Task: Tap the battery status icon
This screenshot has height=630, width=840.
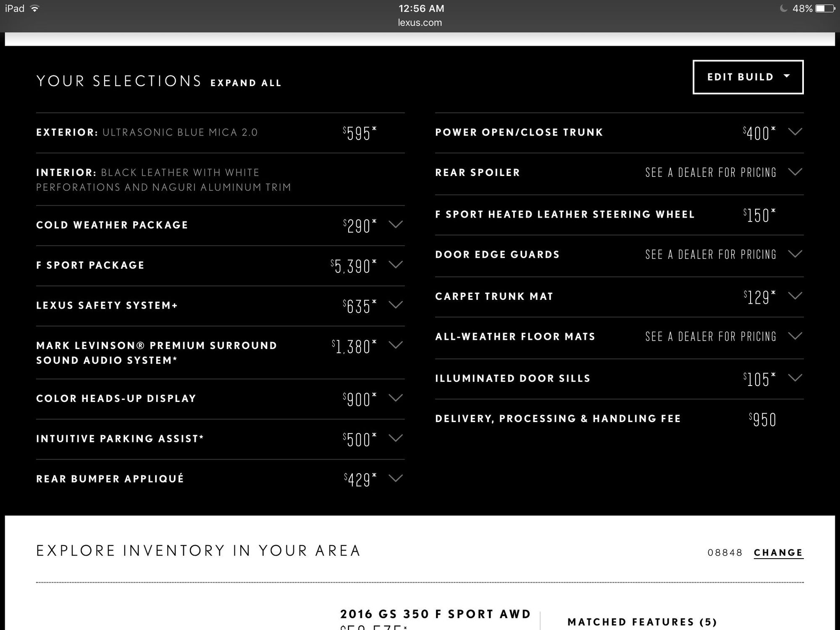Action: click(x=824, y=8)
